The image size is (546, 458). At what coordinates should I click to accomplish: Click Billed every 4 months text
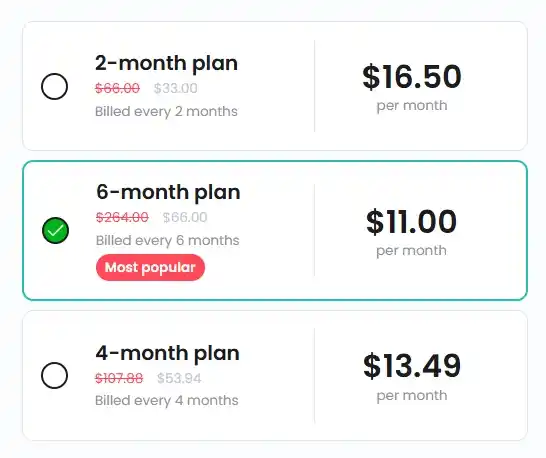167,401
